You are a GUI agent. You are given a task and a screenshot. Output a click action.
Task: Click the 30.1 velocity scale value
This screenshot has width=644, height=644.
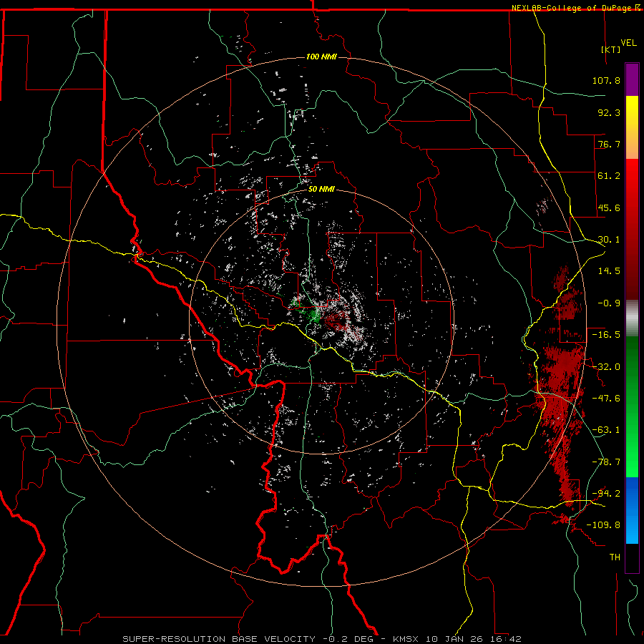pyautogui.click(x=609, y=240)
